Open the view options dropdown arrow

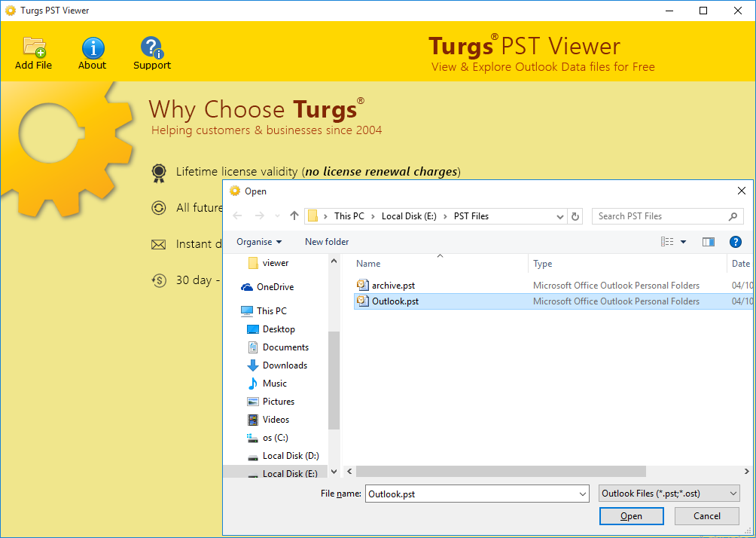[x=683, y=242]
